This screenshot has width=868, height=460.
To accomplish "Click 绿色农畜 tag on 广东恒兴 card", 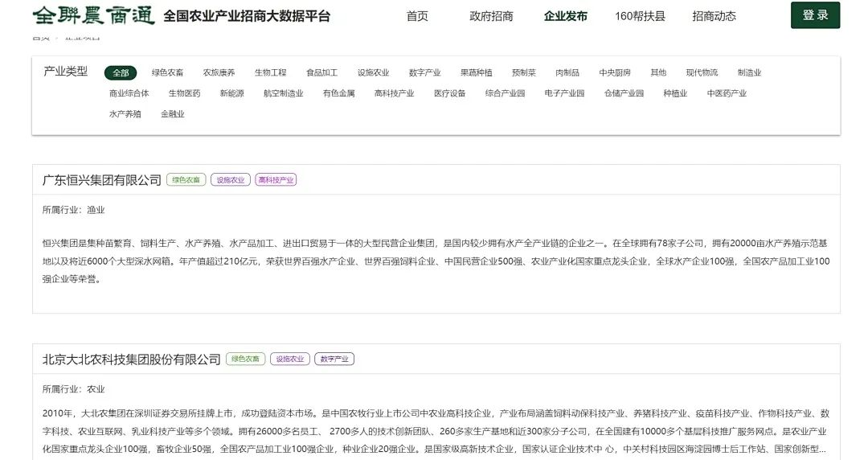I will click(x=186, y=179).
